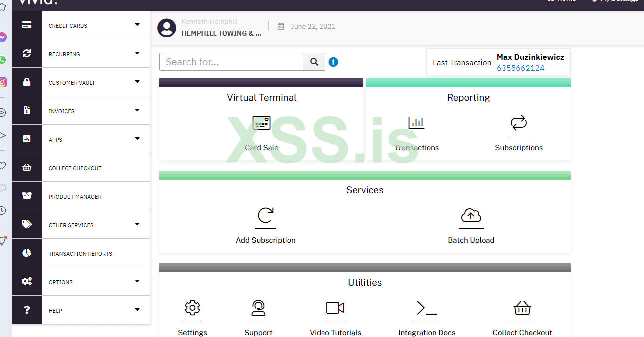644x337 pixels.
Task: Open the Settings gear icon under Utilities
Action: tap(192, 307)
